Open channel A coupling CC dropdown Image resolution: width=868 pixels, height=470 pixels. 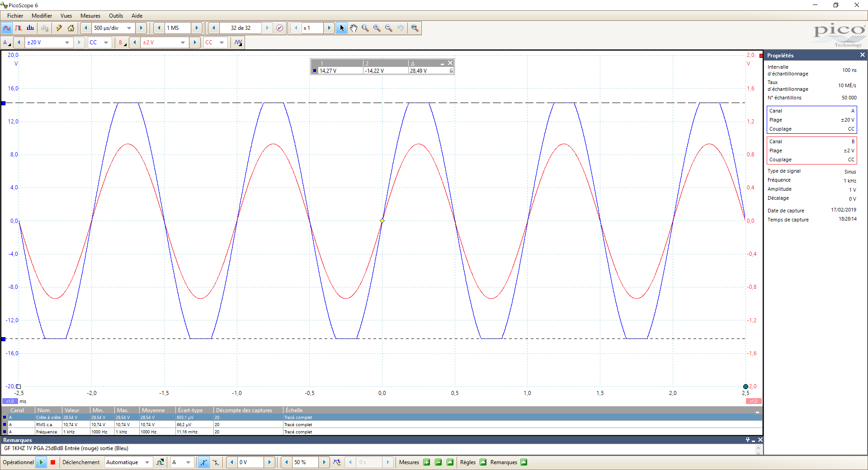(x=106, y=42)
